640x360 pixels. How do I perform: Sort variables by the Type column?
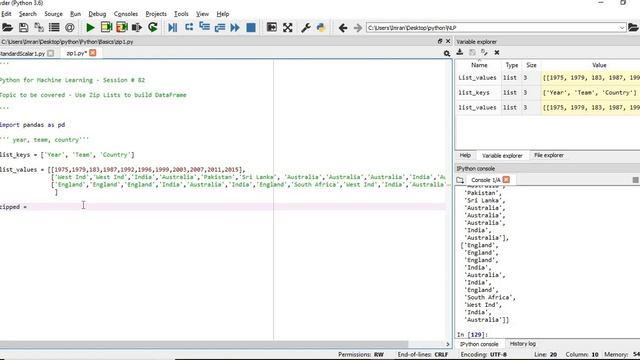pyautogui.click(x=511, y=65)
